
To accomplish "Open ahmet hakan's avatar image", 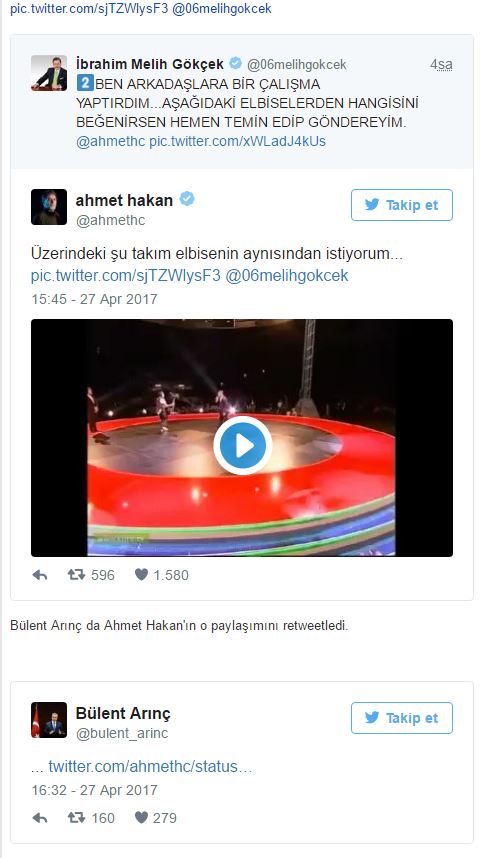I will (x=49, y=207).
